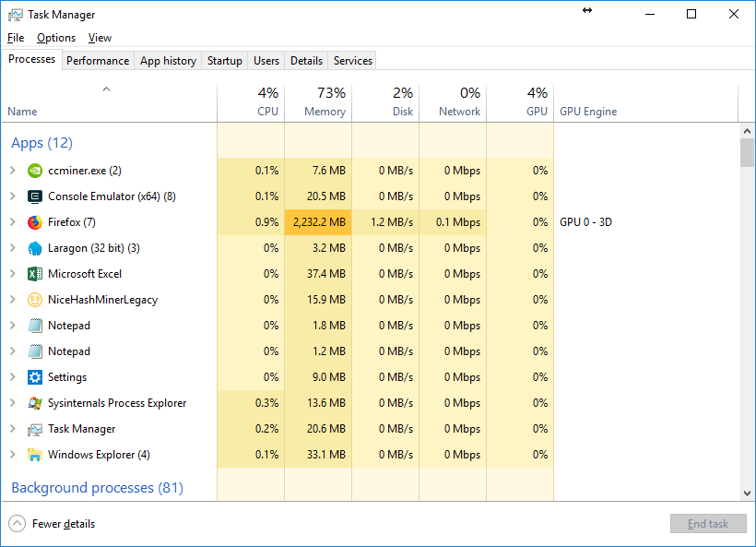Click the Background processes group heading
Image resolution: width=756 pixels, height=547 pixels.
[97, 488]
